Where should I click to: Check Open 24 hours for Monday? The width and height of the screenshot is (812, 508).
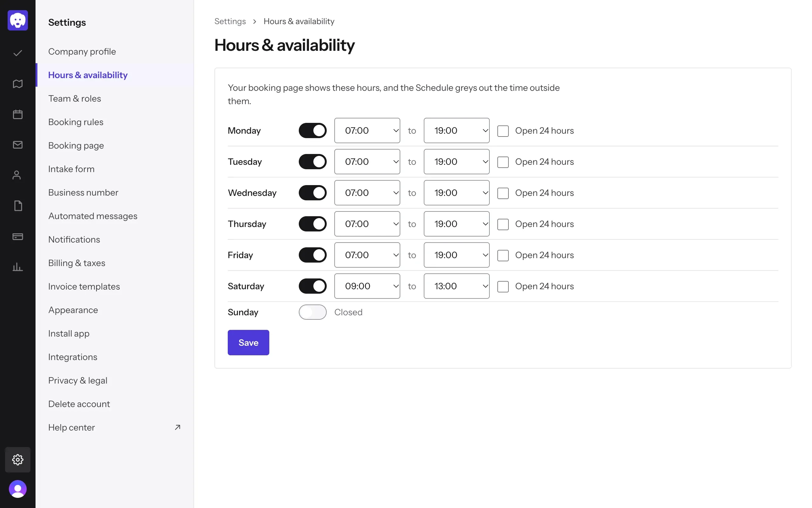pyautogui.click(x=503, y=131)
